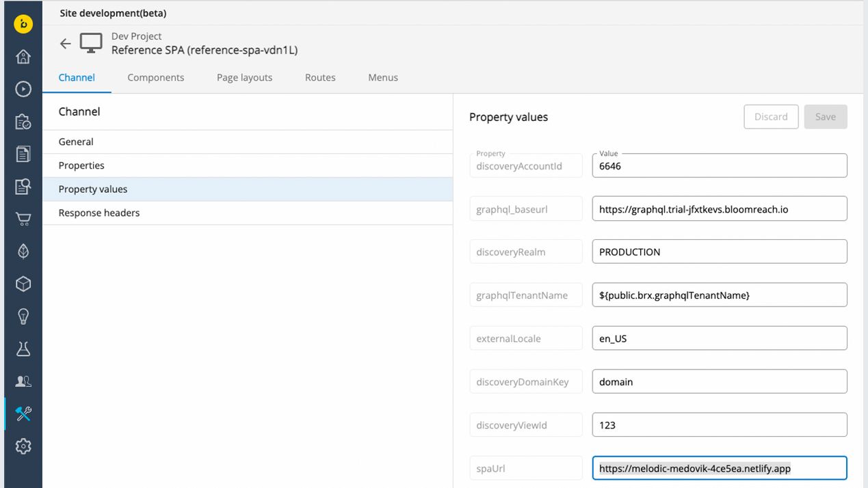Viewport: 868px width, 488px height.
Task: Select Properties in Channel list
Action: point(248,165)
